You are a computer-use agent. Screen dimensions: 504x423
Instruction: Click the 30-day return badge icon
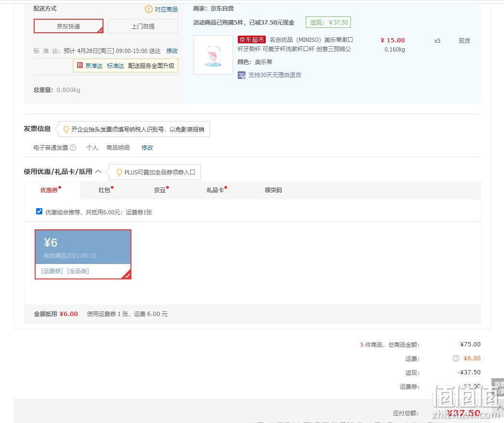242,75
